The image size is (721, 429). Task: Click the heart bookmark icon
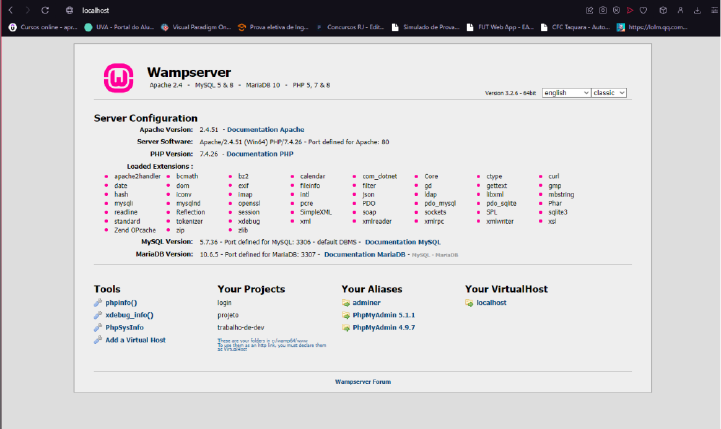(x=643, y=10)
